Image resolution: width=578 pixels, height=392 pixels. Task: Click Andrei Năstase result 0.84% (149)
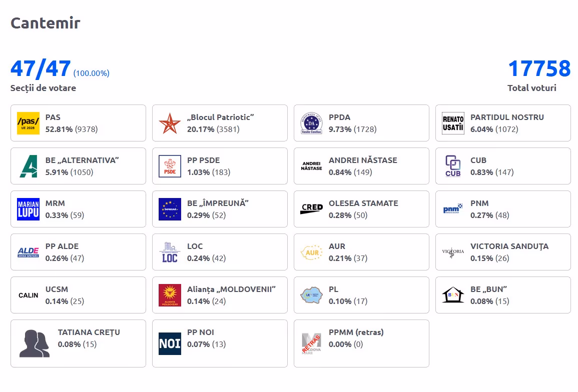(x=351, y=172)
